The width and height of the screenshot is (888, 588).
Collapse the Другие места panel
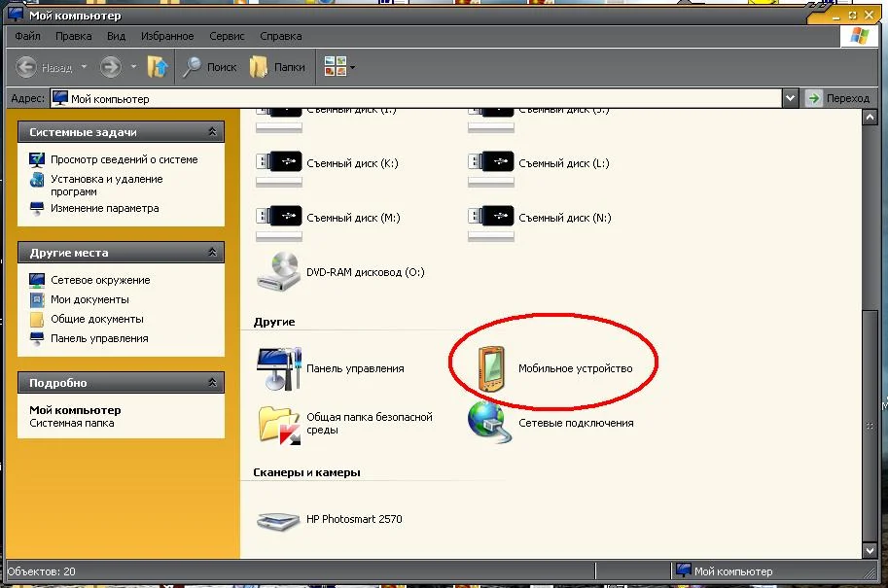tap(212, 253)
